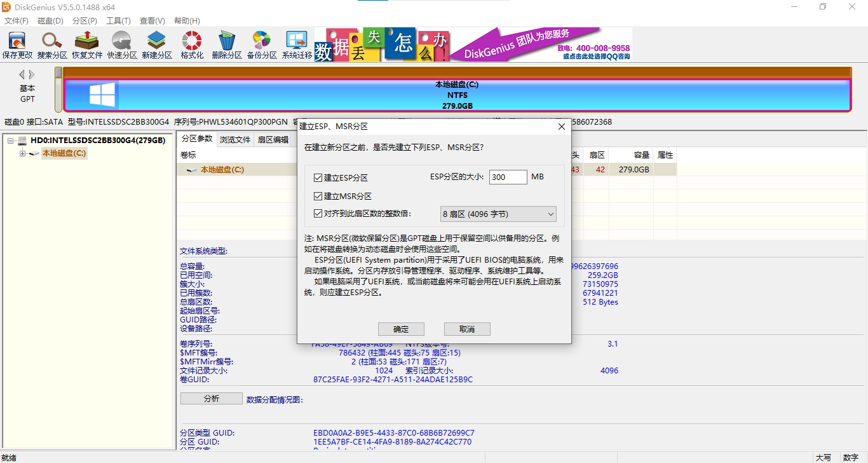The image size is (868, 463).
Task: Click the 大写 status bar indicator
Action: tap(824, 458)
